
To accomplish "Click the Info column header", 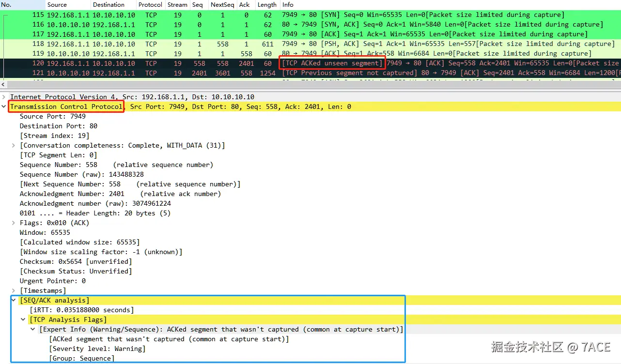I will pos(450,5).
